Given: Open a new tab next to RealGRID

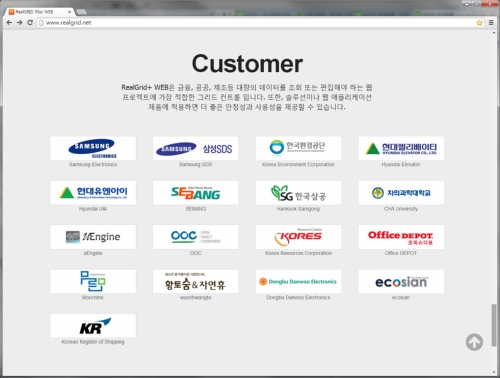Looking at the screenshot, I should 81,12.
